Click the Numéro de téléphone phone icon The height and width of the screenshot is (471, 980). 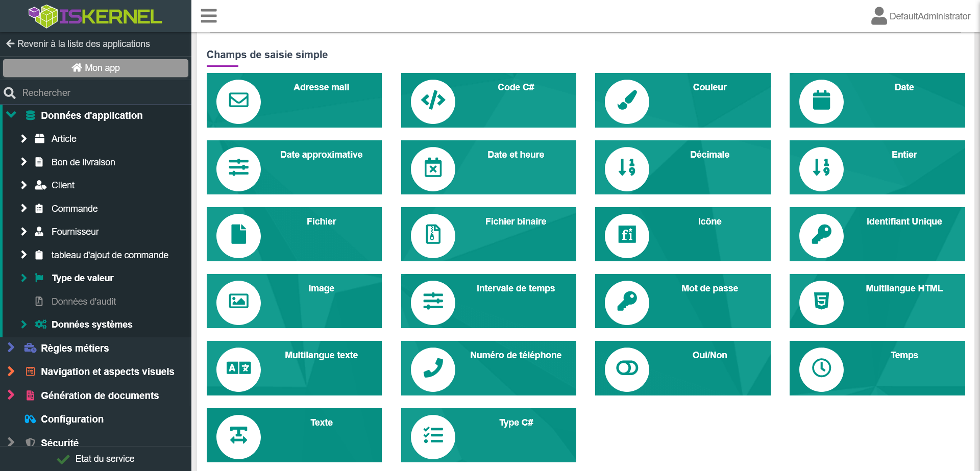pos(433,368)
